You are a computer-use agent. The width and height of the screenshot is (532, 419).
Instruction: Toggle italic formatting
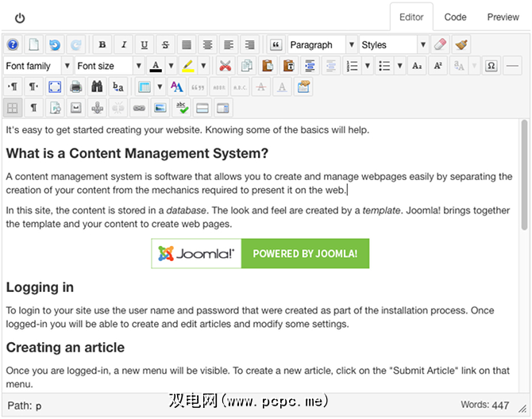123,45
